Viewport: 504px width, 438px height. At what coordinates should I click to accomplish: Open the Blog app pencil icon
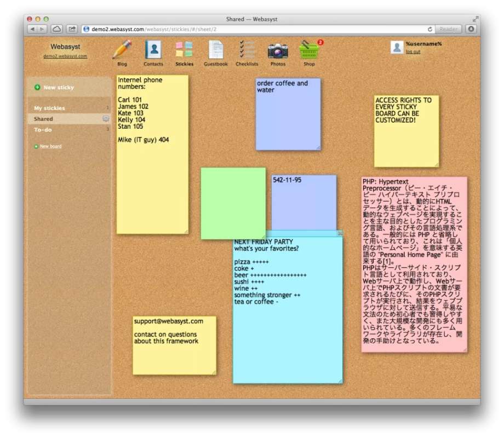[122, 50]
